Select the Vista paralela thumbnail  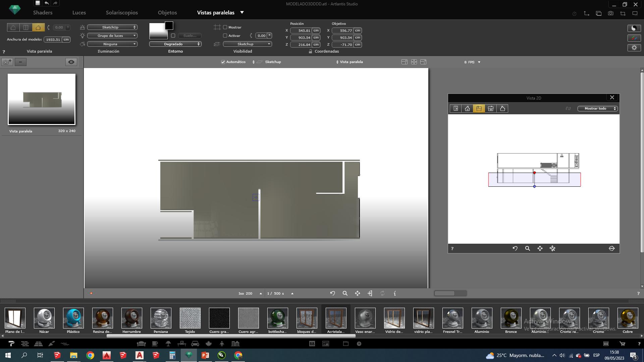(42, 99)
